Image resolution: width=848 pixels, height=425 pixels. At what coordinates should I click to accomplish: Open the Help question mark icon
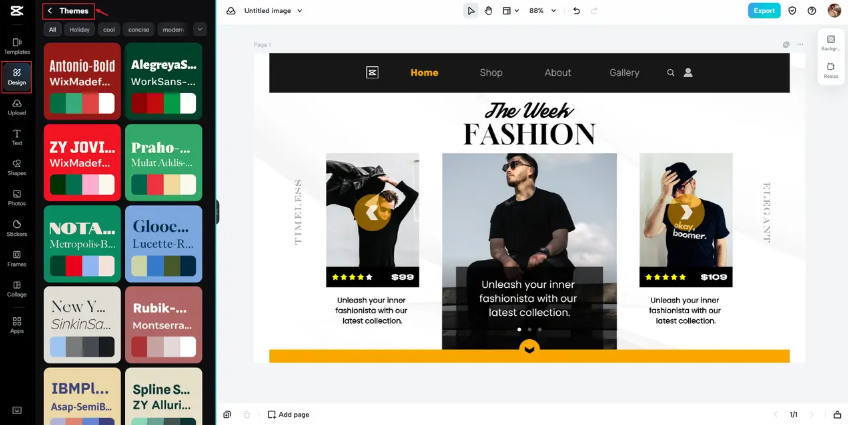(x=812, y=10)
